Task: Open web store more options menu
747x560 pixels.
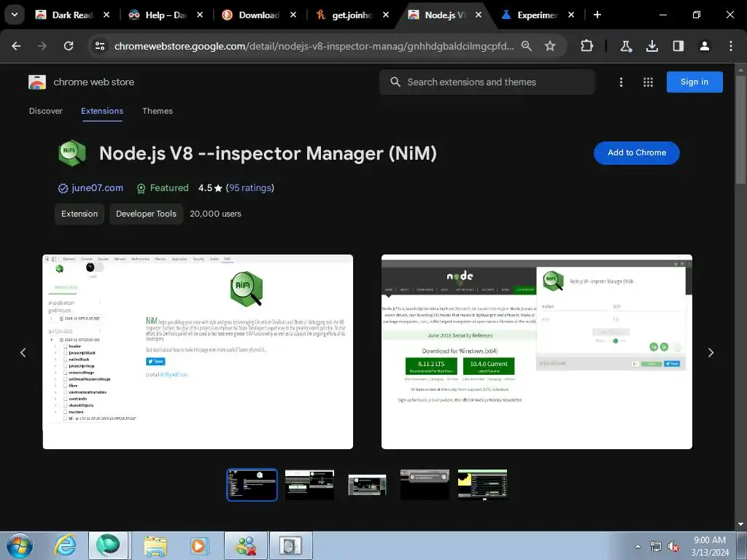Action: point(621,82)
